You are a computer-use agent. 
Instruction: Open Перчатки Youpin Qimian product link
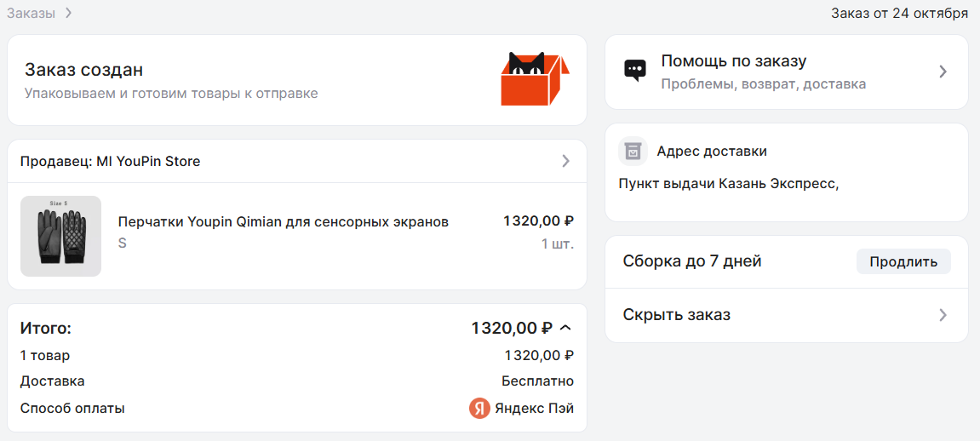tap(283, 222)
